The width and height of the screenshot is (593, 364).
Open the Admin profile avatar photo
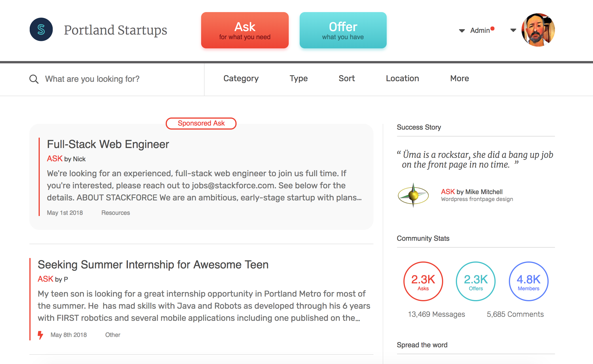(x=538, y=30)
